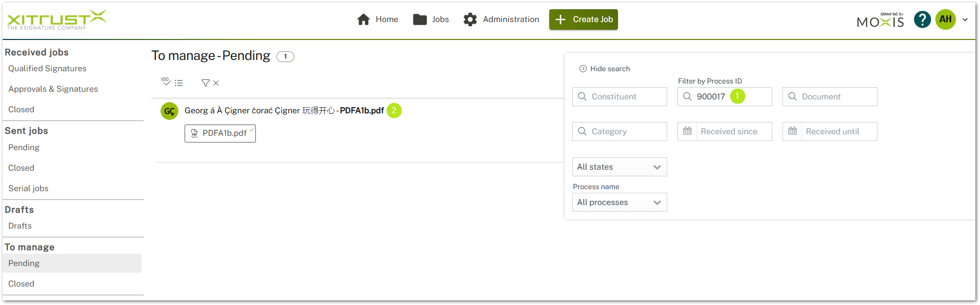Clear filters using the X icon
Screen dimensions: 980x305
pyautogui.click(x=216, y=83)
